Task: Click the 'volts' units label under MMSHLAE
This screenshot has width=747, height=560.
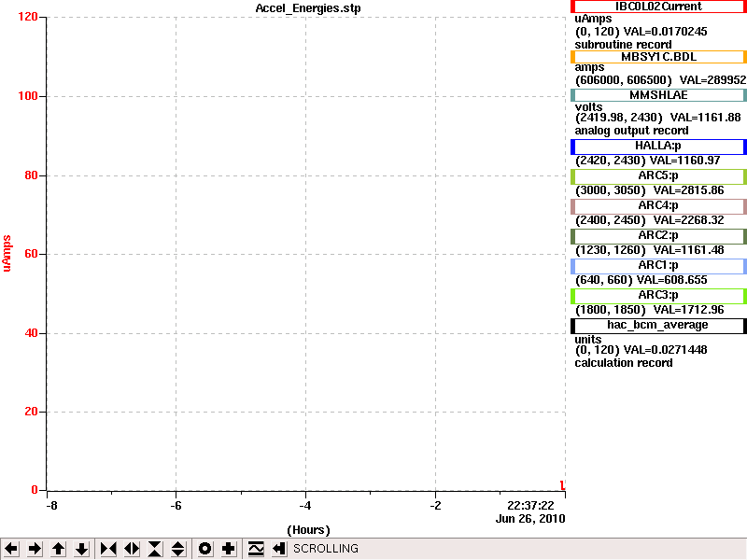Action: click(589, 107)
